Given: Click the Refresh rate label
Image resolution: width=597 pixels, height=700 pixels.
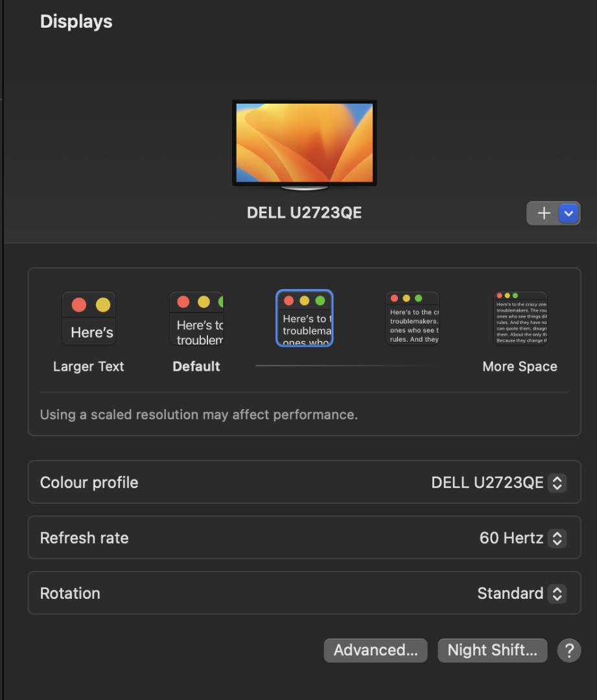Looking at the screenshot, I should click(x=84, y=538).
